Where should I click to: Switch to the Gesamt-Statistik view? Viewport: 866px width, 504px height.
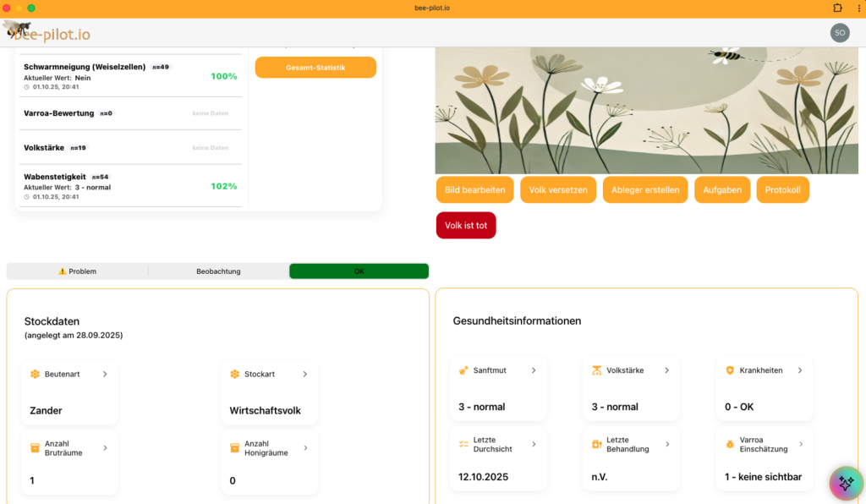click(x=315, y=67)
